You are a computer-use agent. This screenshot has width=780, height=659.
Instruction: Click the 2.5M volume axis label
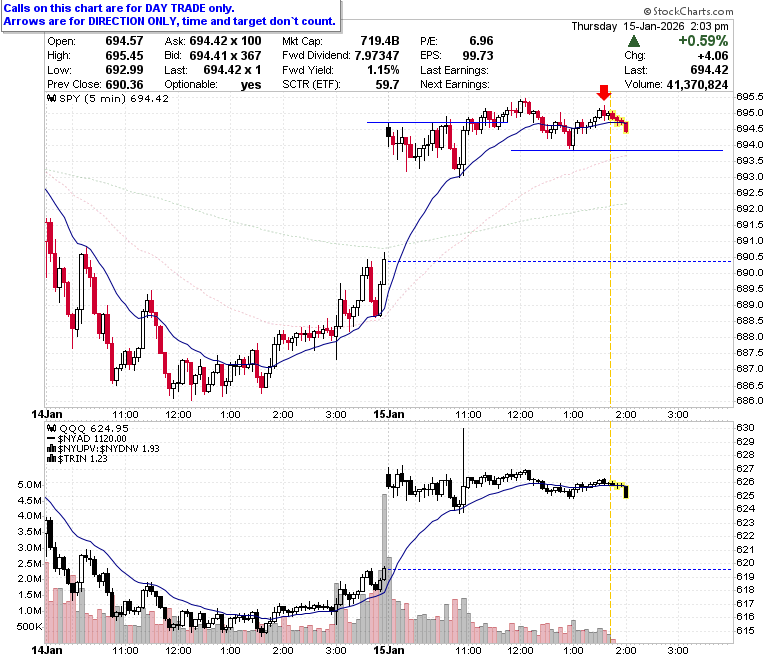pyautogui.click(x=29, y=564)
